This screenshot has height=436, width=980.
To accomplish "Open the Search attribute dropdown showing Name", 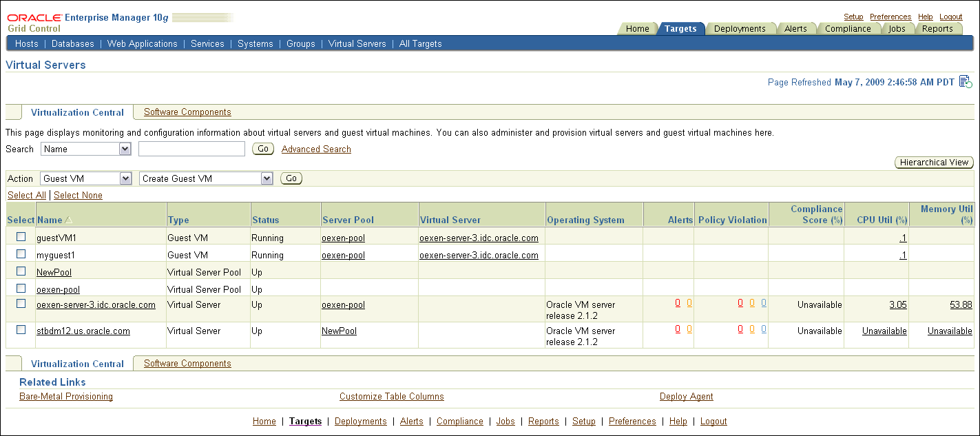I will pyautogui.click(x=85, y=149).
